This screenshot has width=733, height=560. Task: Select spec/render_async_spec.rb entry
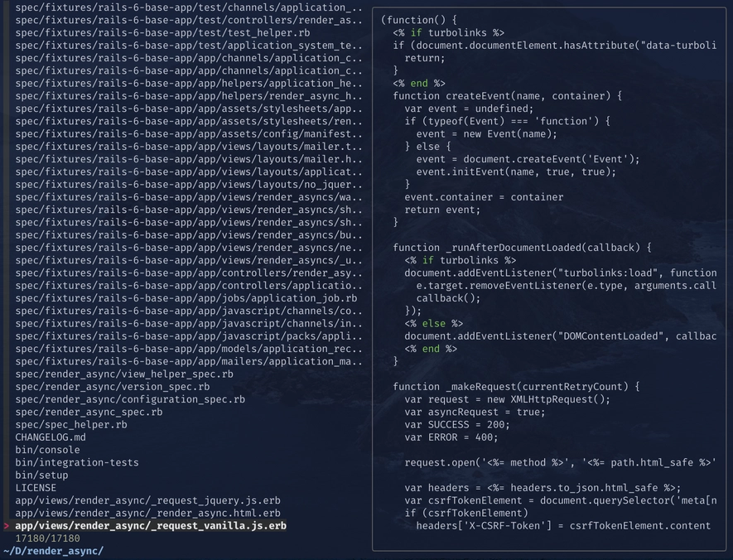(89, 412)
